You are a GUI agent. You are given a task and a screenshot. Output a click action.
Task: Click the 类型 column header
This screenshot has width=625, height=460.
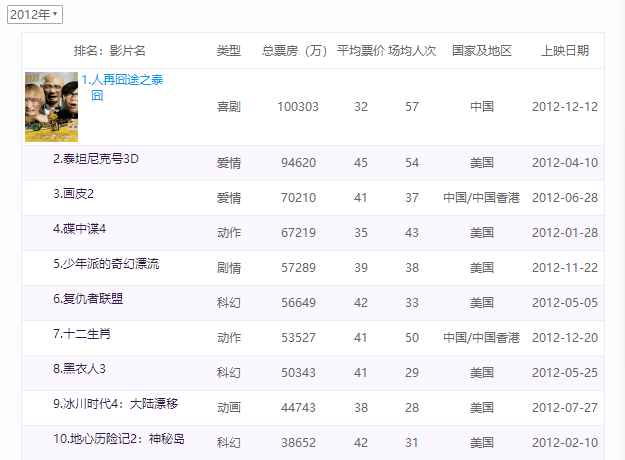pos(229,50)
